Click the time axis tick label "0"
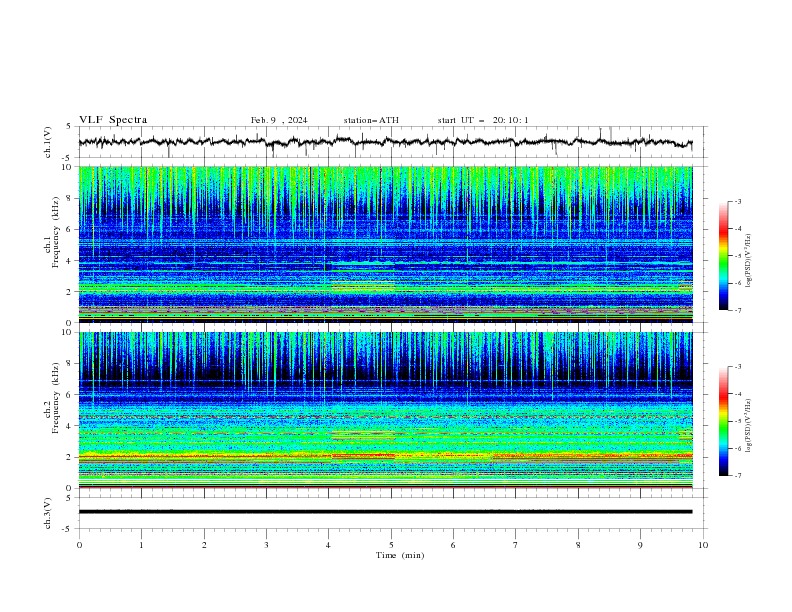Screen dimensions: 792x612 point(79,545)
